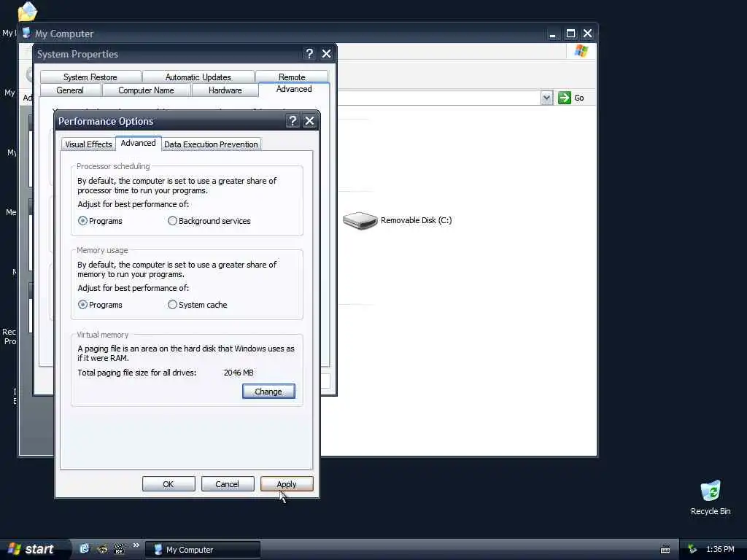747x560 pixels.
Task: Click My Computer taskbar button
Action: tap(203, 550)
